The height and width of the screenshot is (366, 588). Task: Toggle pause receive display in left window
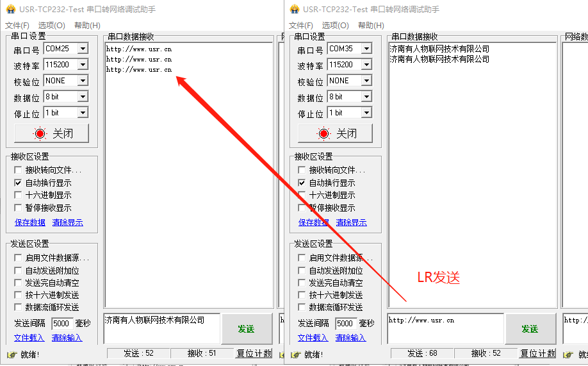[19, 208]
